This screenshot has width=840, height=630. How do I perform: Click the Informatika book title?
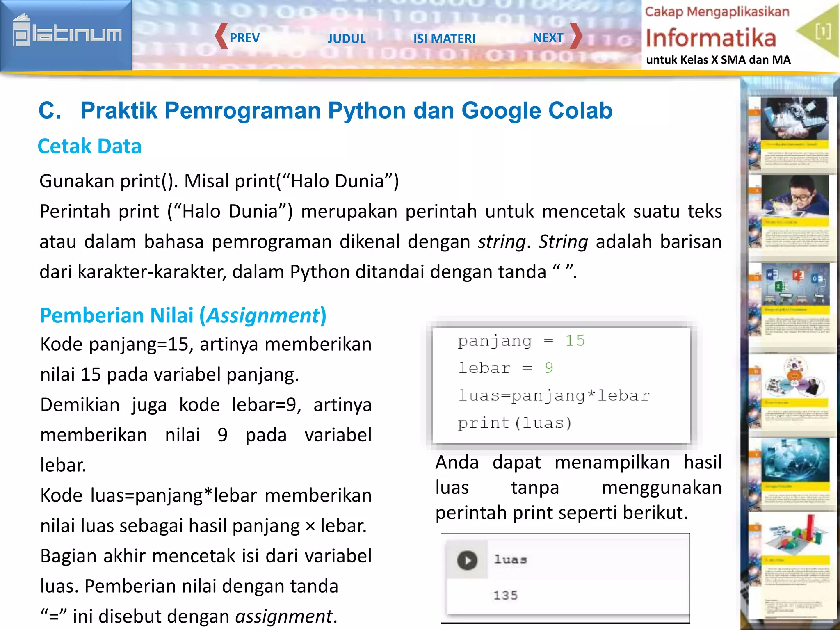pyautogui.click(x=711, y=38)
